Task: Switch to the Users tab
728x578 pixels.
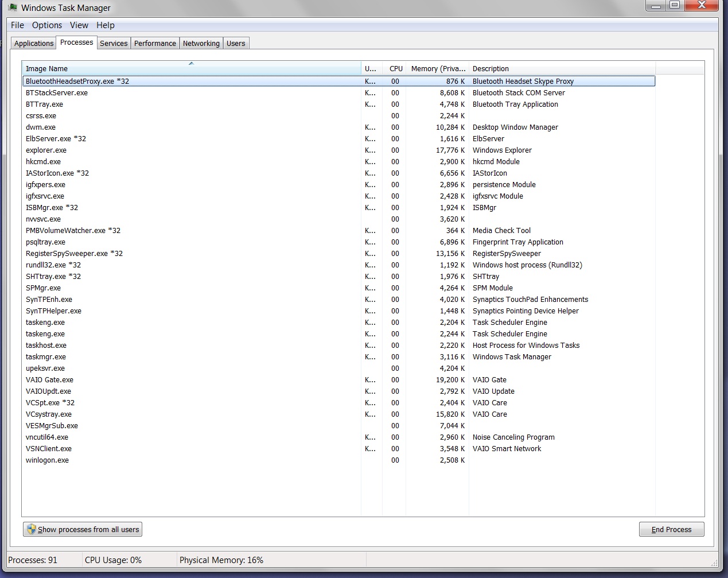Action: [x=236, y=43]
